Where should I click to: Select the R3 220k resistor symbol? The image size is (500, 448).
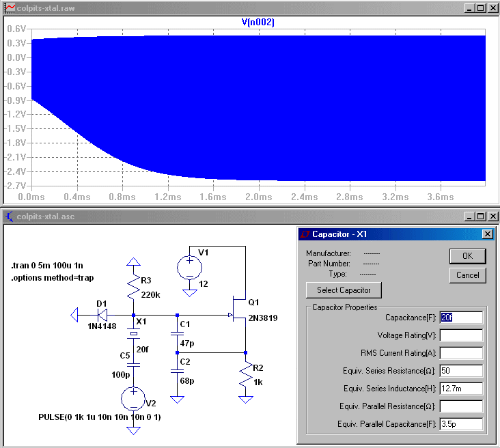[x=134, y=288]
